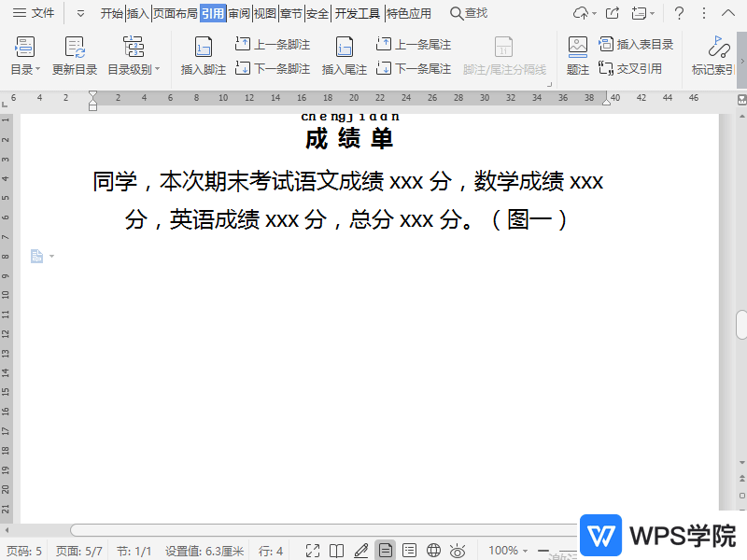The width and height of the screenshot is (747, 560).
Task: Expand the 目录 (Table of Contents) dropdown
Action: click(25, 69)
